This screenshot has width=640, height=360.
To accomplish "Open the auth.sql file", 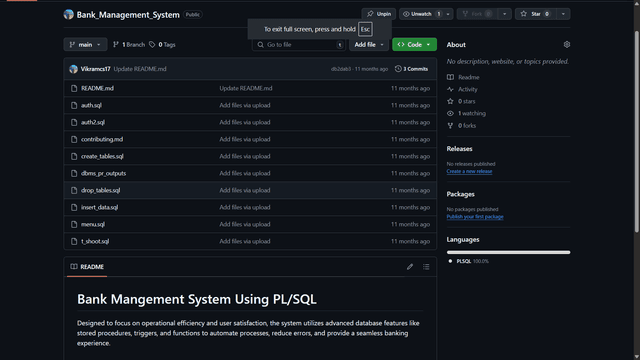I will [91, 105].
